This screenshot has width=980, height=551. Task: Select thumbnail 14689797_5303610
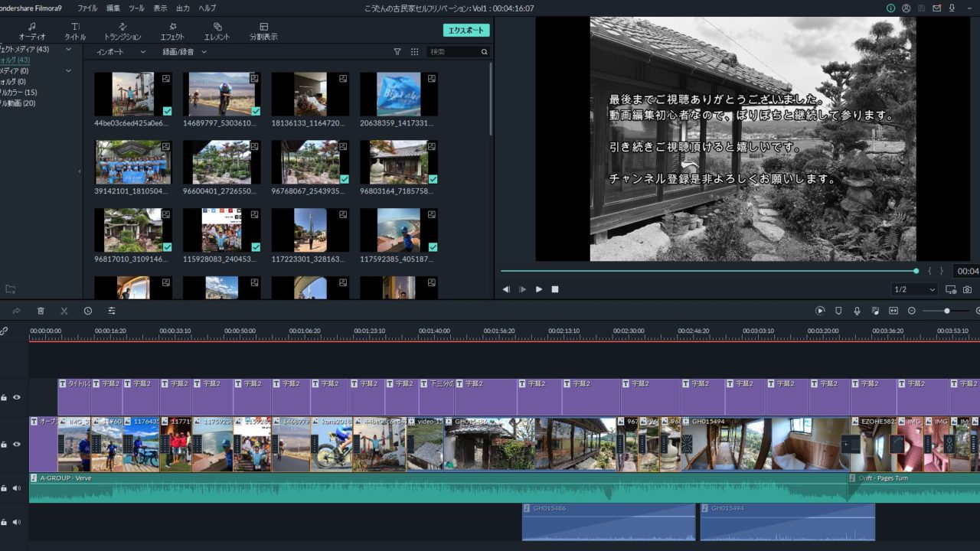pyautogui.click(x=222, y=94)
